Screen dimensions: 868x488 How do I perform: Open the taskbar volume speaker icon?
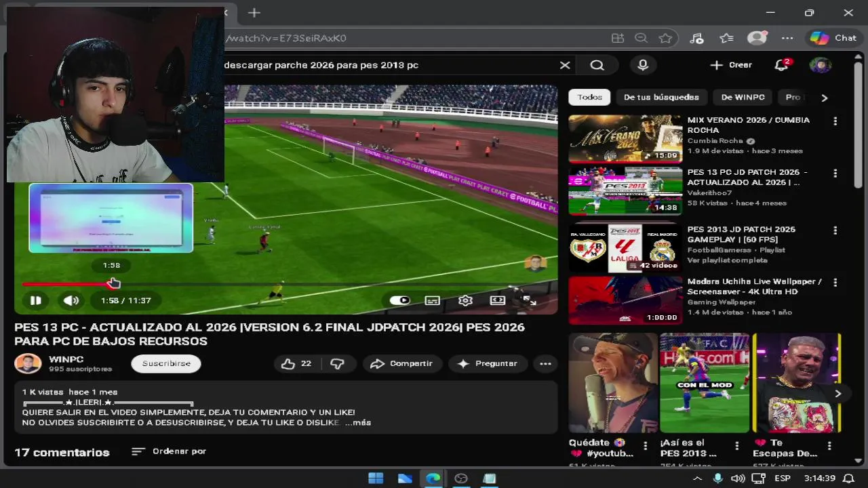click(x=738, y=479)
